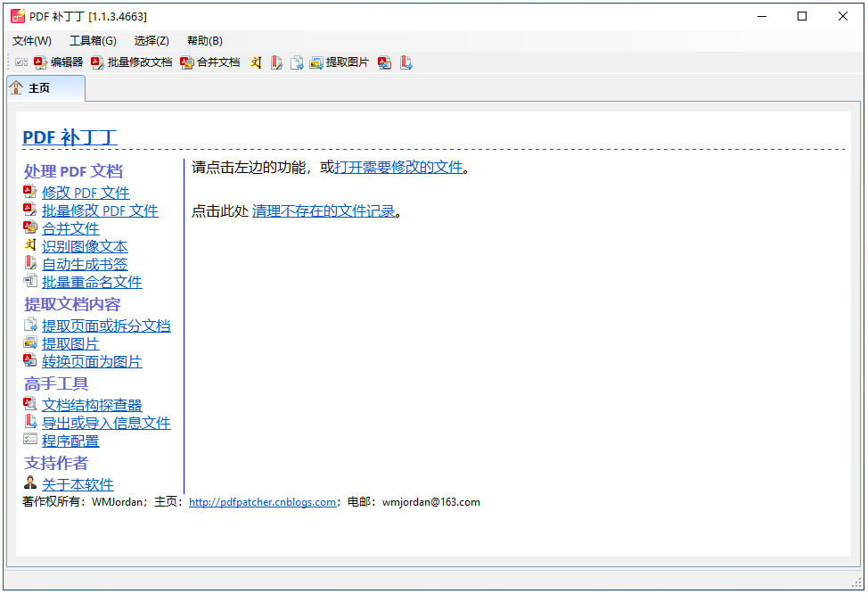The height and width of the screenshot is (594, 868).
Task: Toggle the checkbox icon at toolbar left
Action: (x=20, y=62)
